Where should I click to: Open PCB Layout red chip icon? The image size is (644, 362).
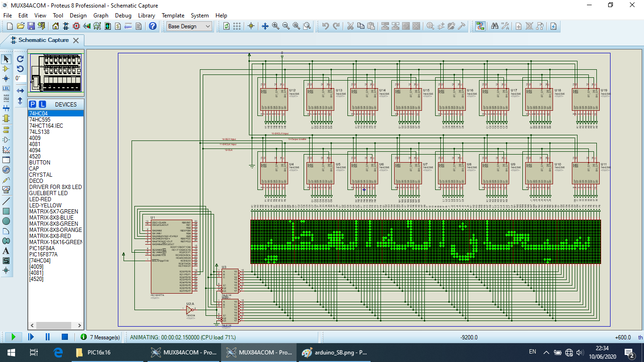point(77,26)
